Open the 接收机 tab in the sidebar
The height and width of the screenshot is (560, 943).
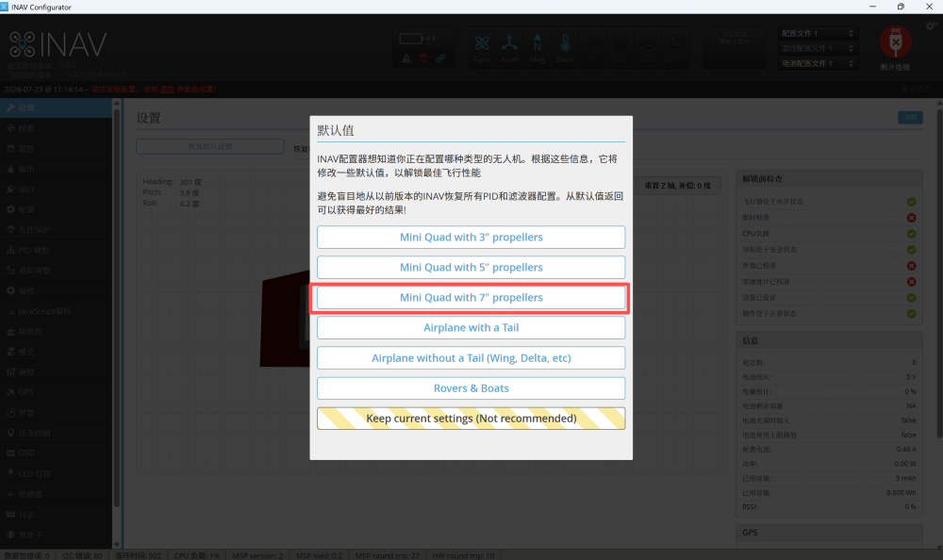[56, 332]
